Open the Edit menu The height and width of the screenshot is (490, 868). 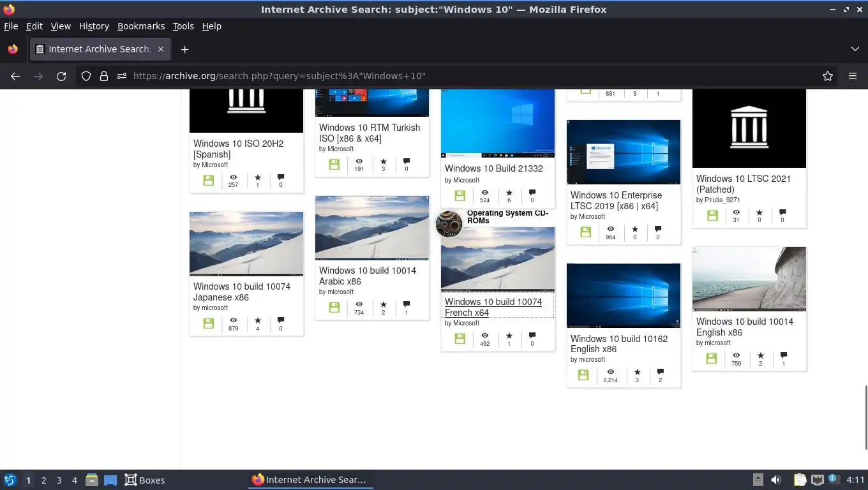(34, 26)
